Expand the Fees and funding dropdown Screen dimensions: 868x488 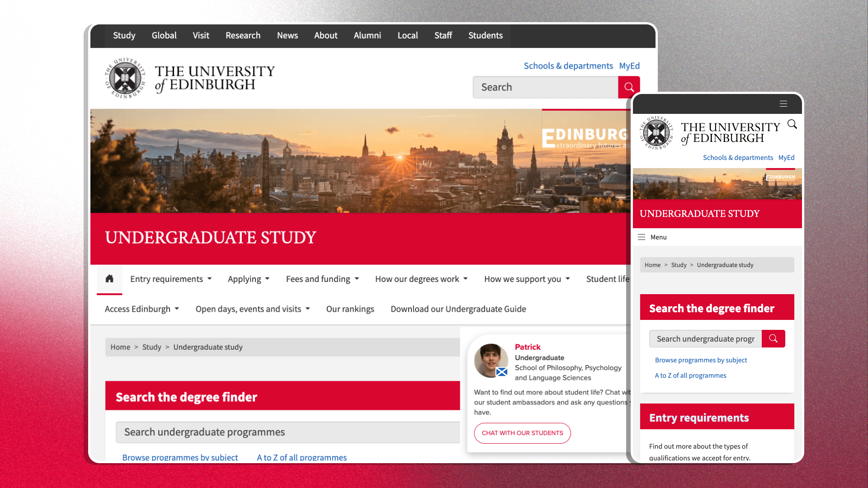(x=322, y=279)
